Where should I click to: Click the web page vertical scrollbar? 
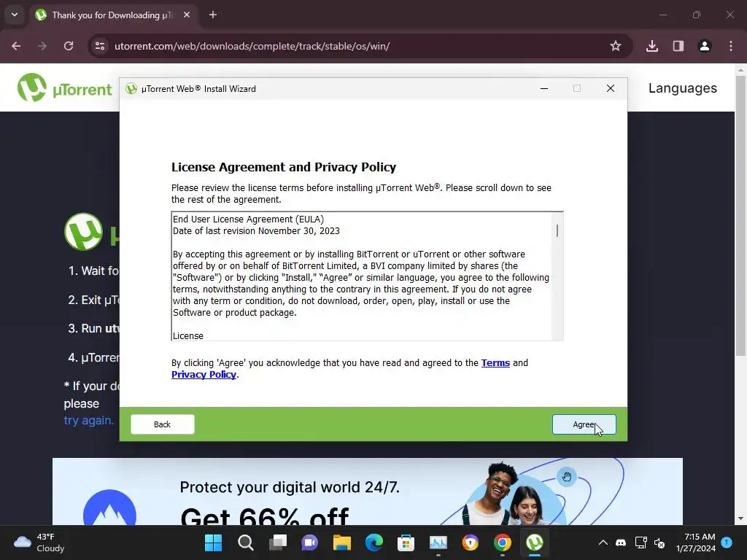click(740, 214)
